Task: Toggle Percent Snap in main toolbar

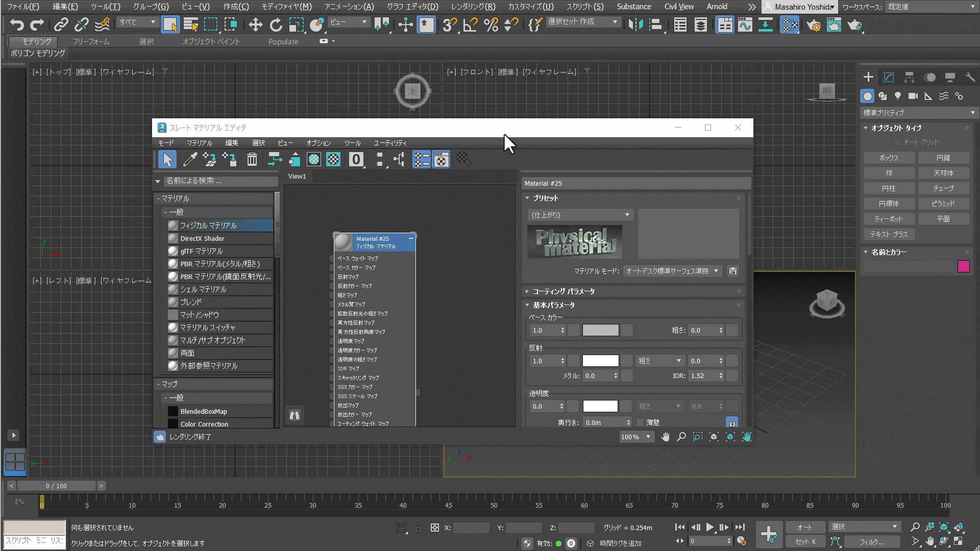Action: pyautogui.click(x=491, y=24)
